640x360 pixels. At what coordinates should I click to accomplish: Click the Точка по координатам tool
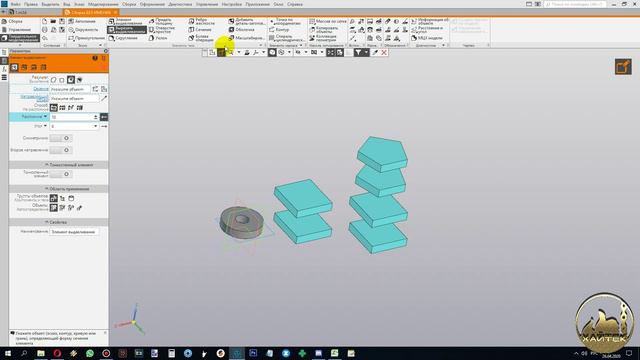pyautogui.click(x=285, y=21)
